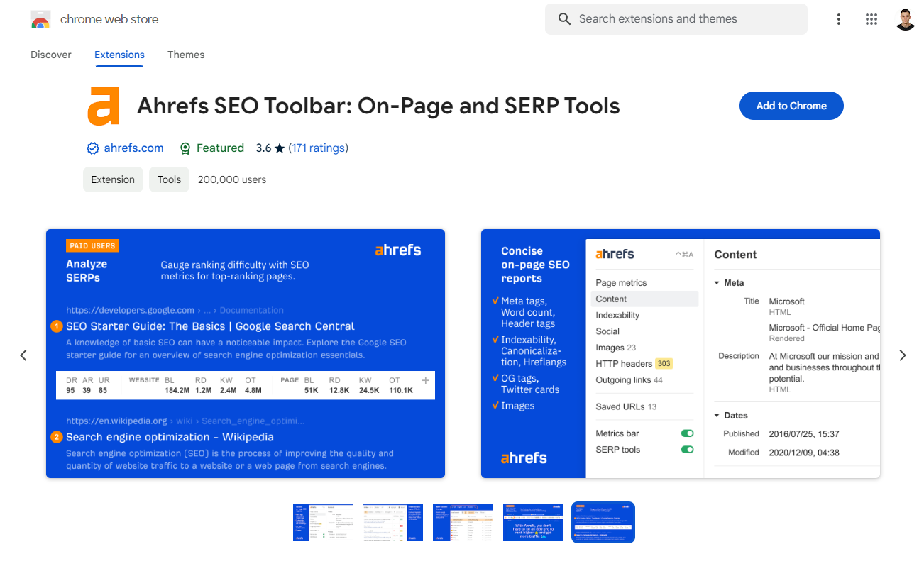Switch to the Themes tab
The height and width of the screenshot is (571, 924).
click(186, 55)
